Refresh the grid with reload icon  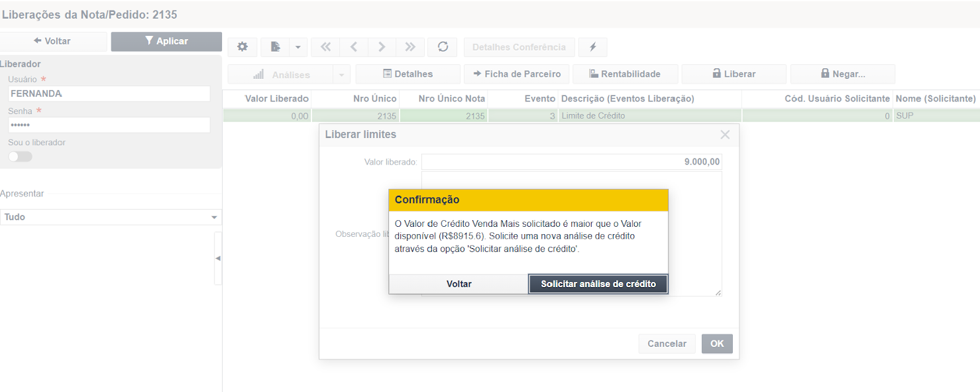(443, 47)
